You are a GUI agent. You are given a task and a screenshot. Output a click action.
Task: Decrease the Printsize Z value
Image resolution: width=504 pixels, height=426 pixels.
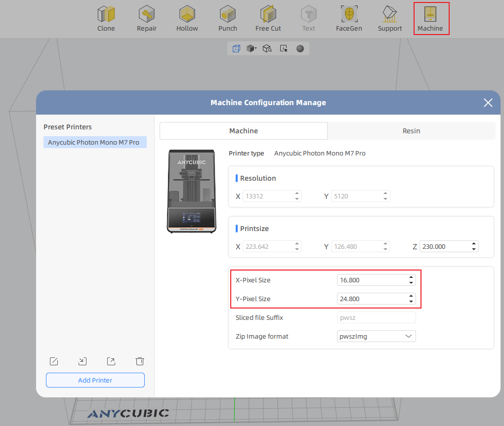pos(474,249)
